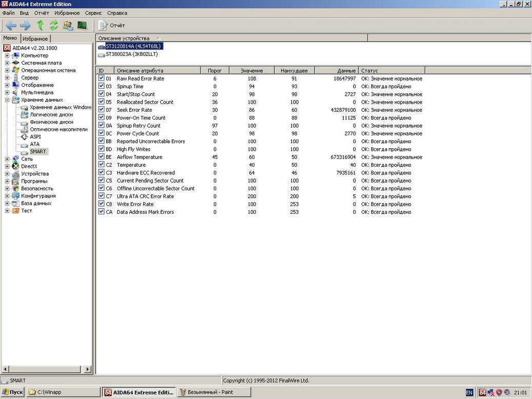Expand the Сервер branch

pos(7,77)
